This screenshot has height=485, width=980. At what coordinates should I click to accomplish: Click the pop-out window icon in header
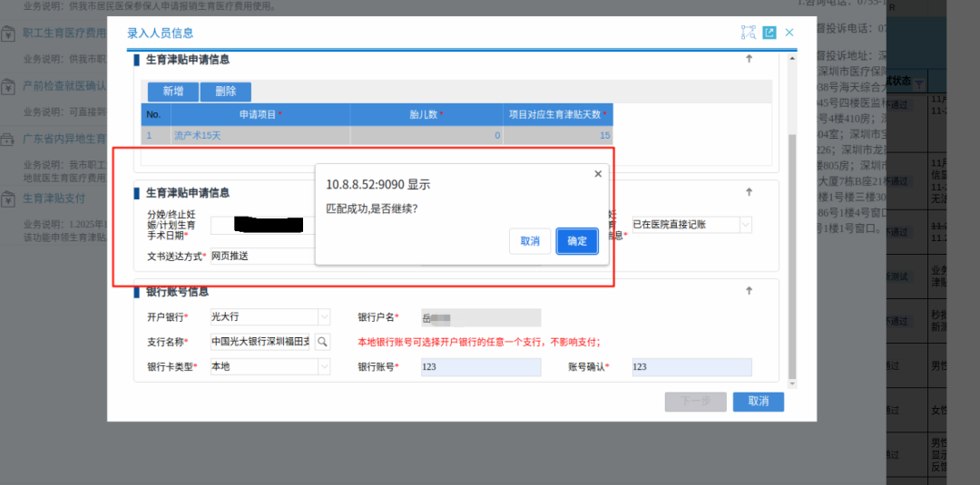tap(769, 33)
